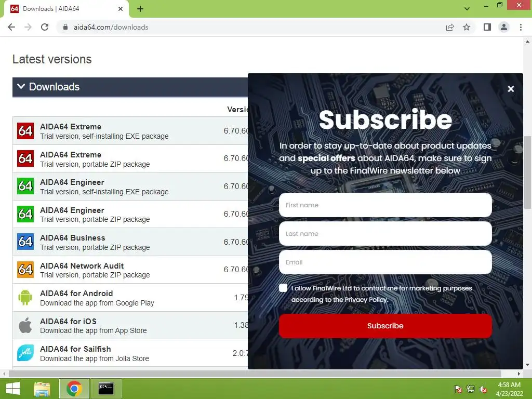Click the scroll-right arrow of horizontal scrollbar
The height and width of the screenshot is (399, 532).
tap(519, 374)
